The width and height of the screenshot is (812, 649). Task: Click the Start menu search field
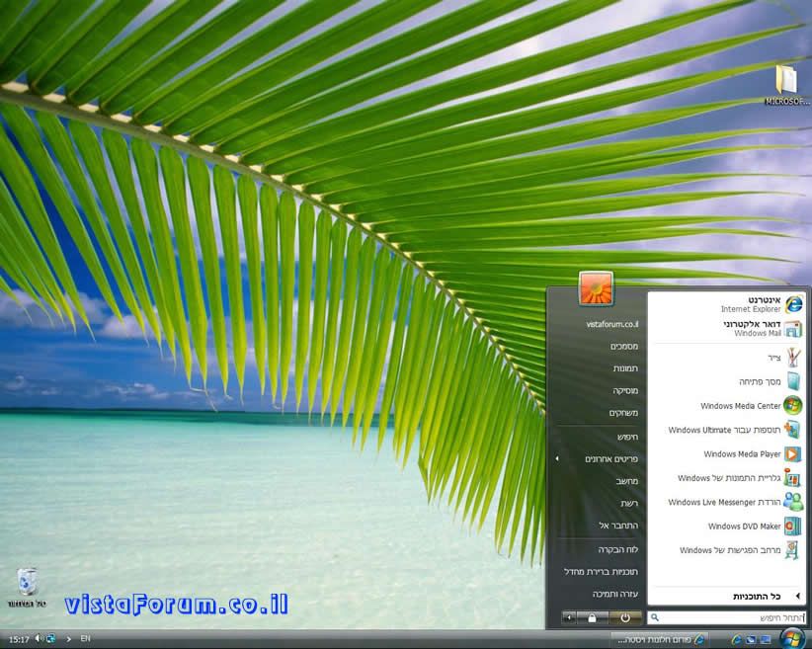pos(732,617)
